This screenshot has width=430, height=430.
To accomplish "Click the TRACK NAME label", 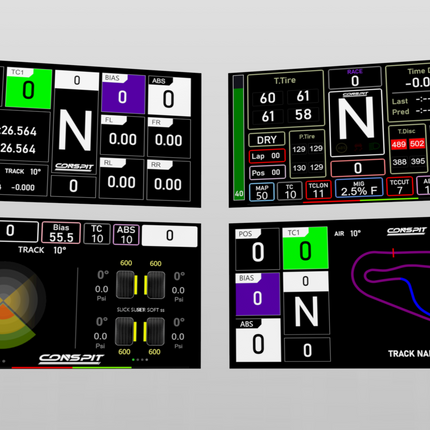I will (x=409, y=354).
